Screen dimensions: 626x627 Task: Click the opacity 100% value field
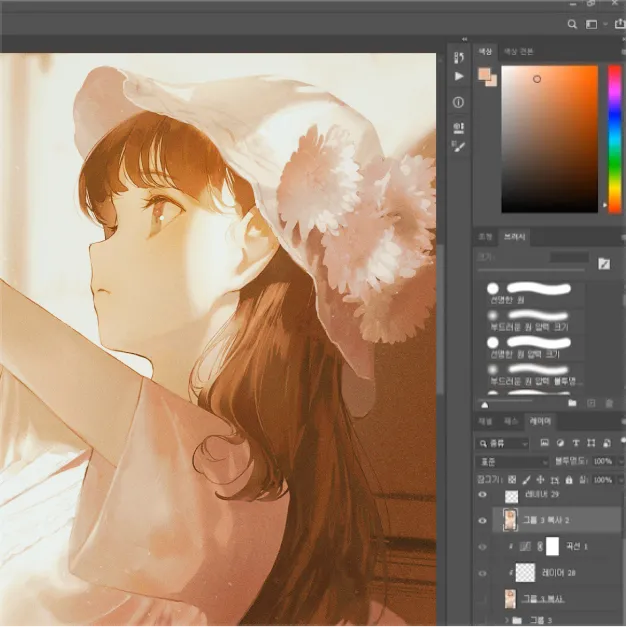(603, 461)
